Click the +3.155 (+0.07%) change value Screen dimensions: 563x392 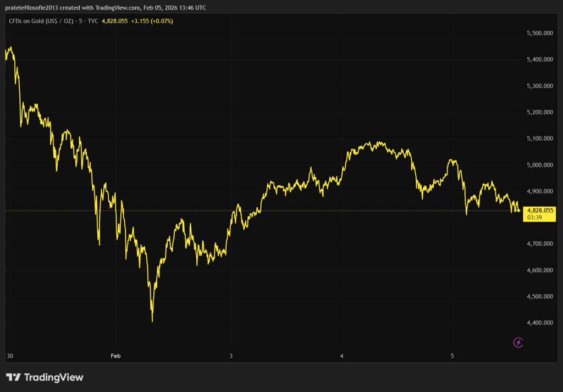[153, 21]
